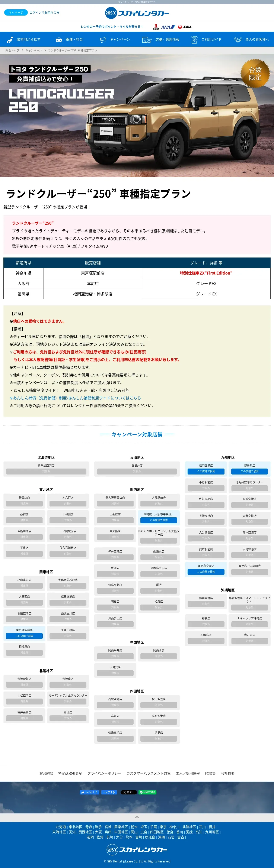Viewport: 274px width, 868px height.
Task: Open the ログインでお困りの方 link
Action: tap(44, 13)
